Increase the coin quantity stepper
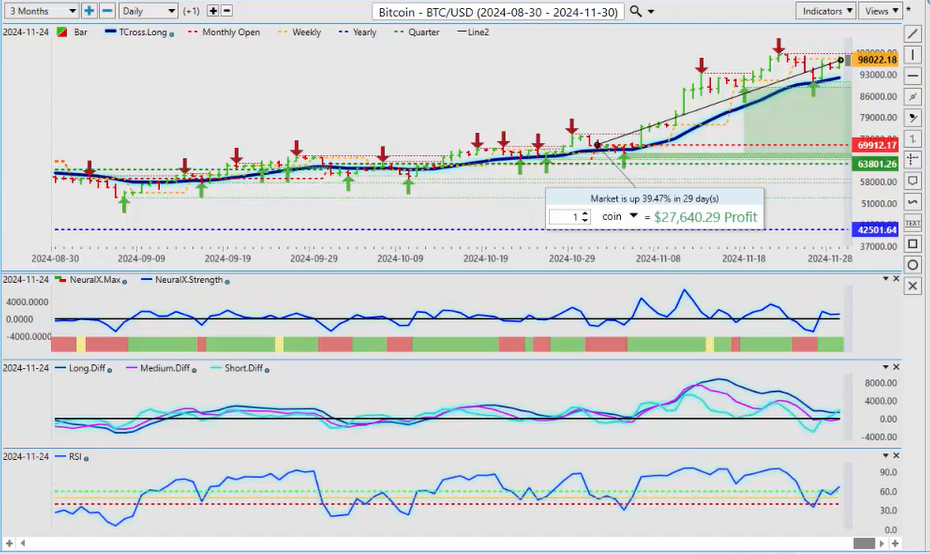The height and width of the screenshot is (554, 930). [585, 214]
